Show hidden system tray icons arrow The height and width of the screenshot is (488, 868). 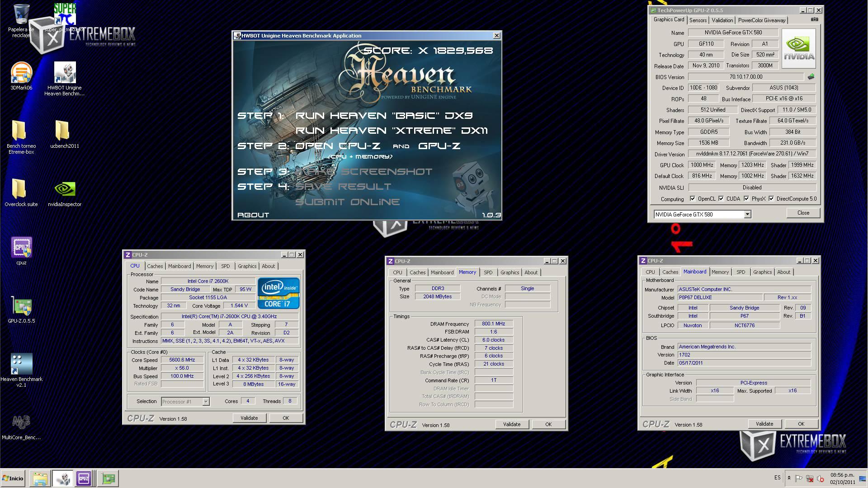pos(789,478)
